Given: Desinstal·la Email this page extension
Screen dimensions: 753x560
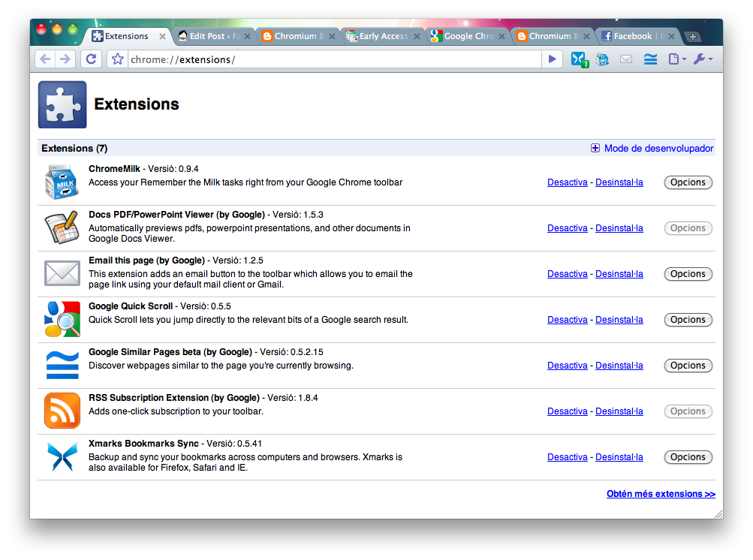Looking at the screenshot, I should tap(619, 274).
